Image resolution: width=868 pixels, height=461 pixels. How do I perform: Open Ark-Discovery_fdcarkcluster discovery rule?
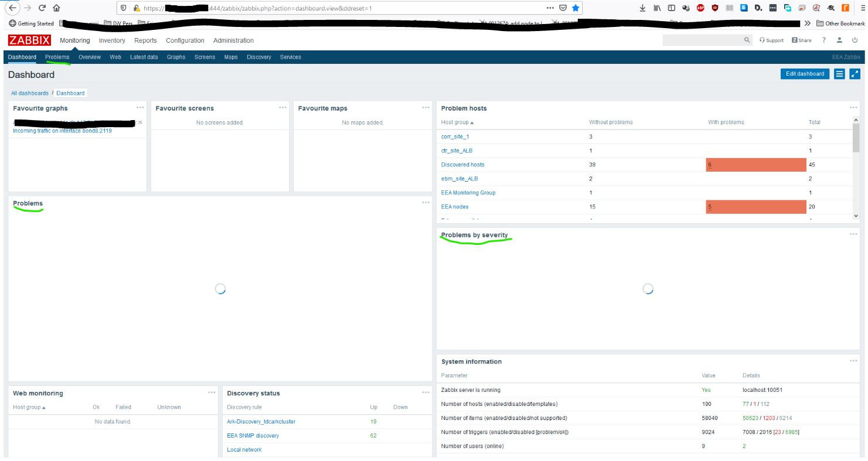[261, 422]
